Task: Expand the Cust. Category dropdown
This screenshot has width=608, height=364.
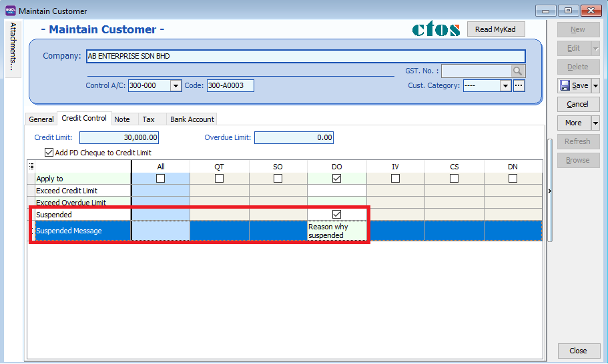Action: click(x=505, y=86)
